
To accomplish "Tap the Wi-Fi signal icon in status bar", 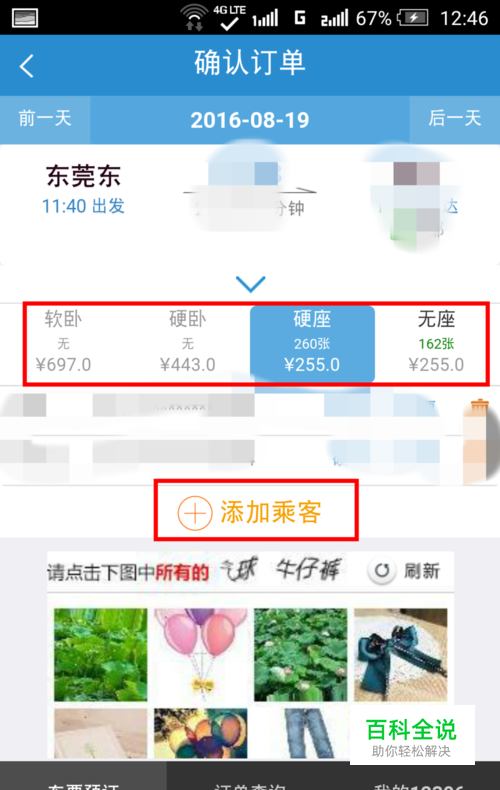I will point(195,18).
